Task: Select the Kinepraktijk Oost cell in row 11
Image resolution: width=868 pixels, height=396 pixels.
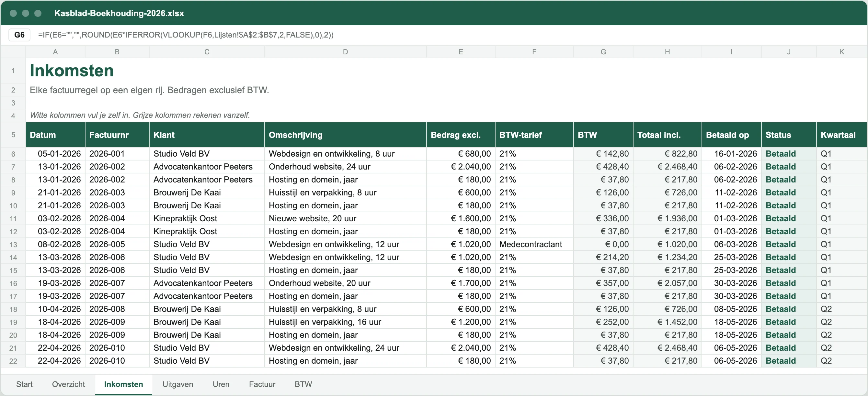Action: point(207,218)
